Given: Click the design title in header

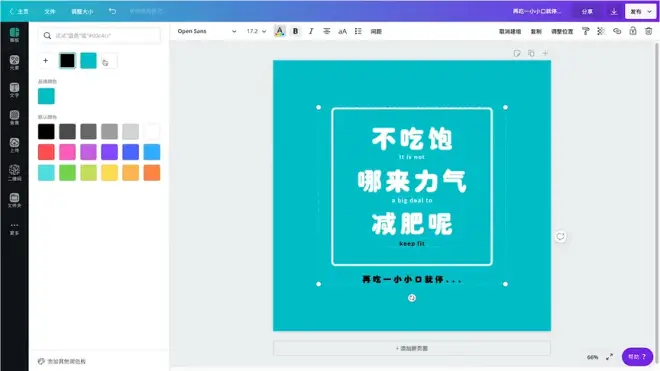Looking at the screenshot, I should (x=537, y=11).
